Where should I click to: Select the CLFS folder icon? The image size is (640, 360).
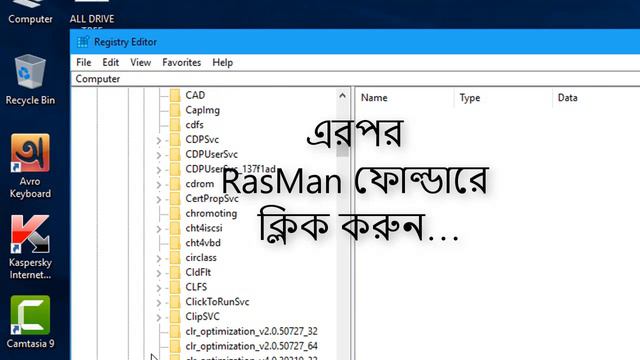click(x=175, y=287)
